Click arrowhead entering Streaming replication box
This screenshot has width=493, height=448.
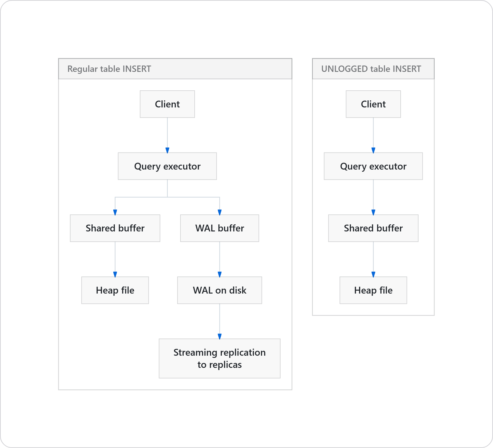(220, 336)
